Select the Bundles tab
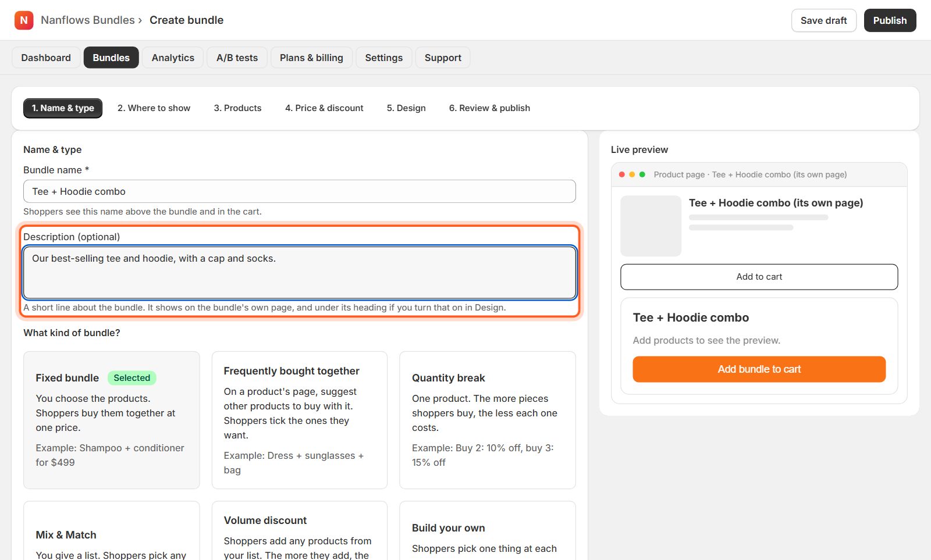 111,58
